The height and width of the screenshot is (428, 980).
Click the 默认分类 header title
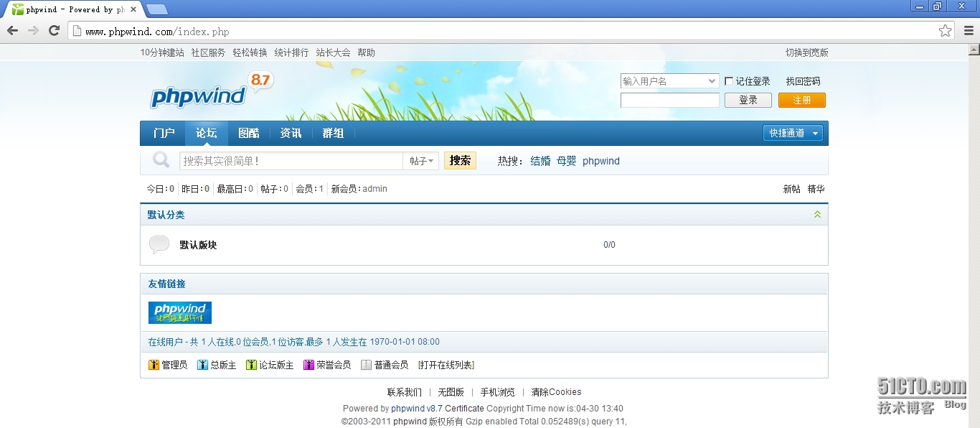click(x=166, y=215)
